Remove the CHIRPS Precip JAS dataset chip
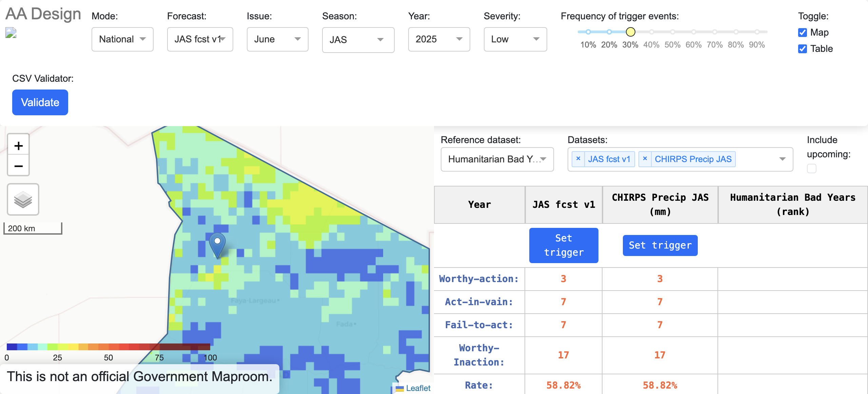The height and width of the screenshot is (394, 868). click(x=645, y=159)
